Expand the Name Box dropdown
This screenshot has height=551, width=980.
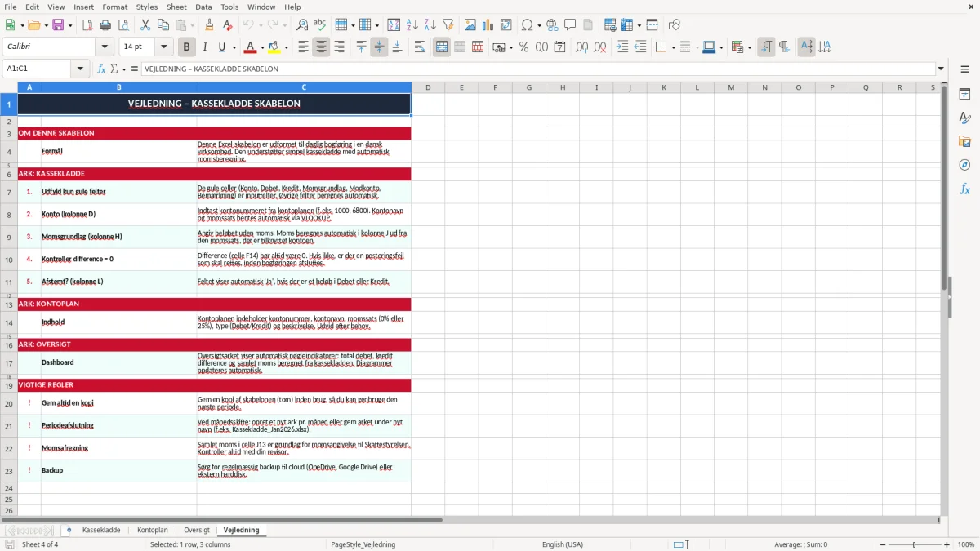[x=81, y=69]
